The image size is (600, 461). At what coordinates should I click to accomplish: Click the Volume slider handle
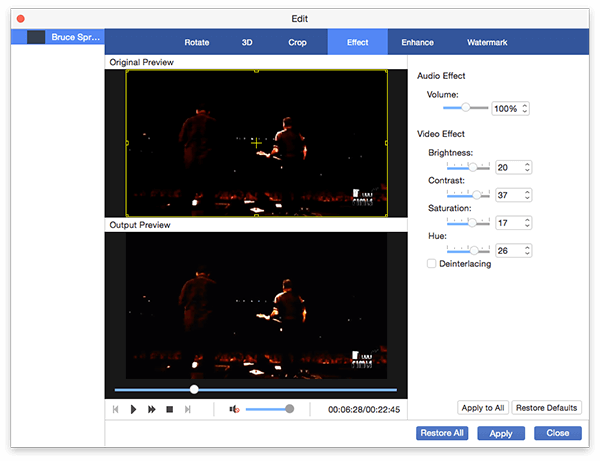pyautogui.click(x=465, y=108)
